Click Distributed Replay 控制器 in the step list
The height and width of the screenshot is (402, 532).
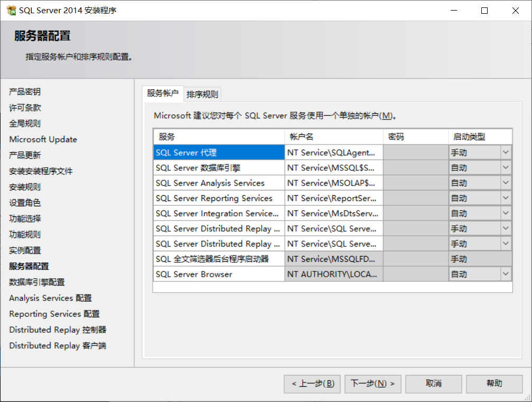58,330
